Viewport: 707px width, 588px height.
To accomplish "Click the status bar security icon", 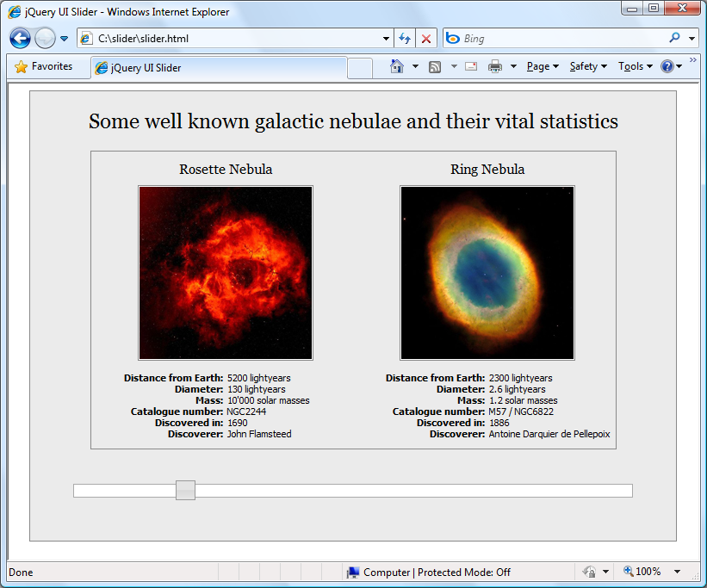I will [x=589, y=572].
